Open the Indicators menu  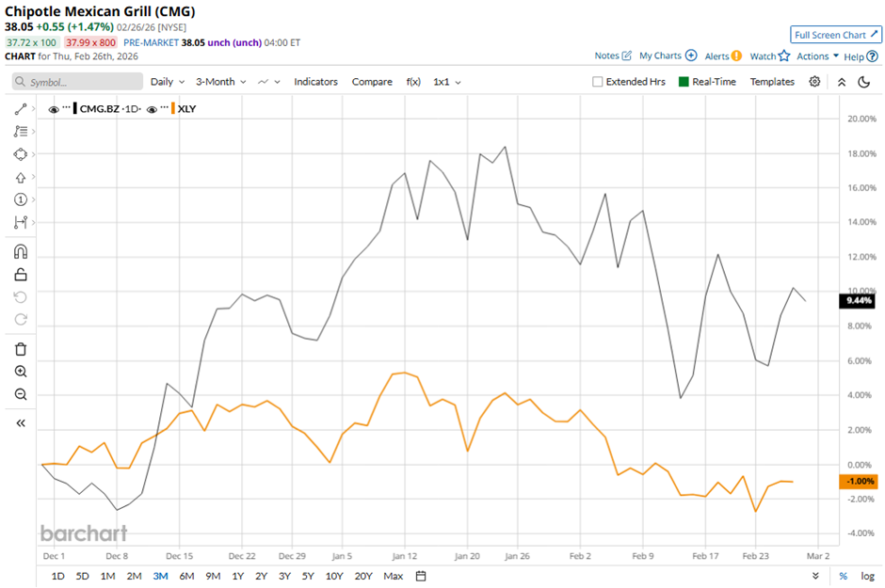click(315, 82)
